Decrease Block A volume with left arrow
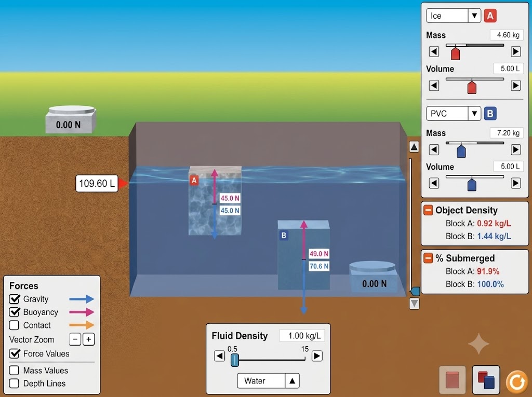532x397 pixels. click(x=434, y=85)
